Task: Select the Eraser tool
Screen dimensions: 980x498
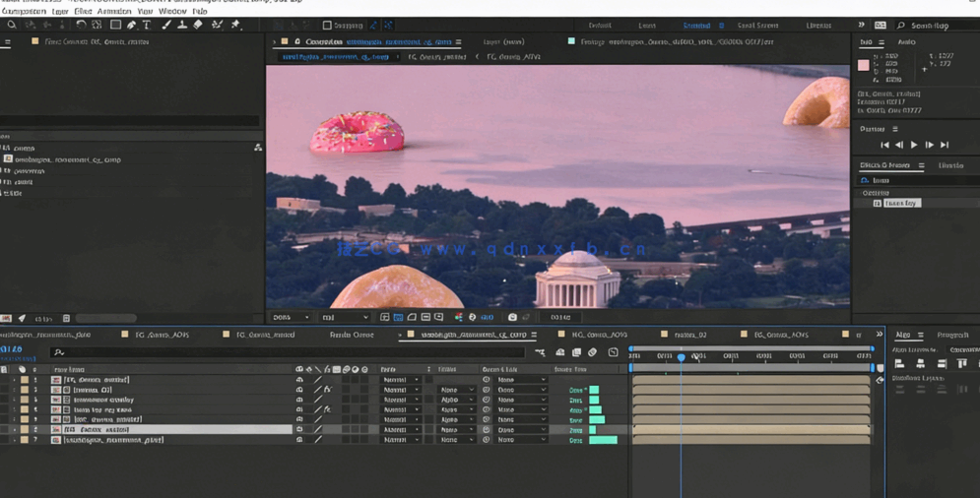Action: 198,25
